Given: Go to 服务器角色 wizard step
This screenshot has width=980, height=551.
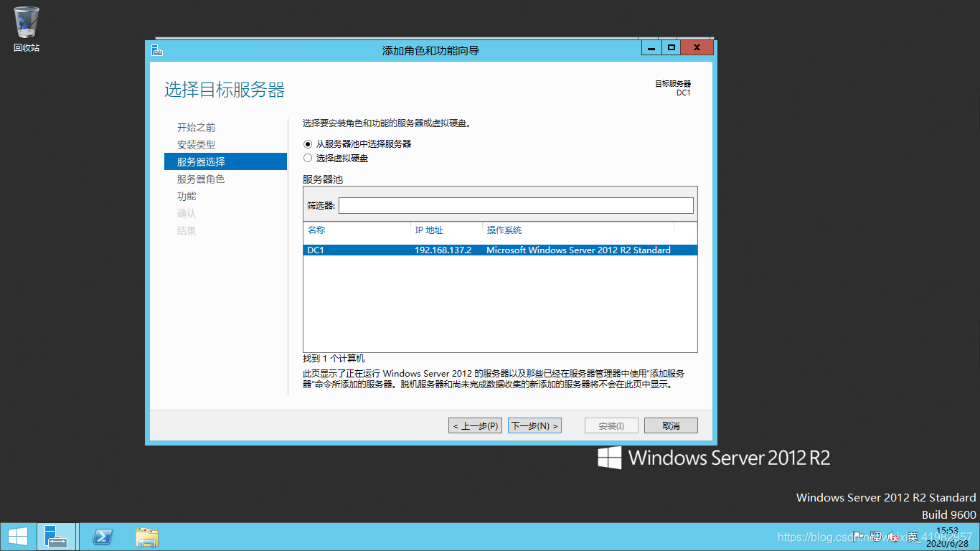Looking at the screenshot, I should click(201, 179).
